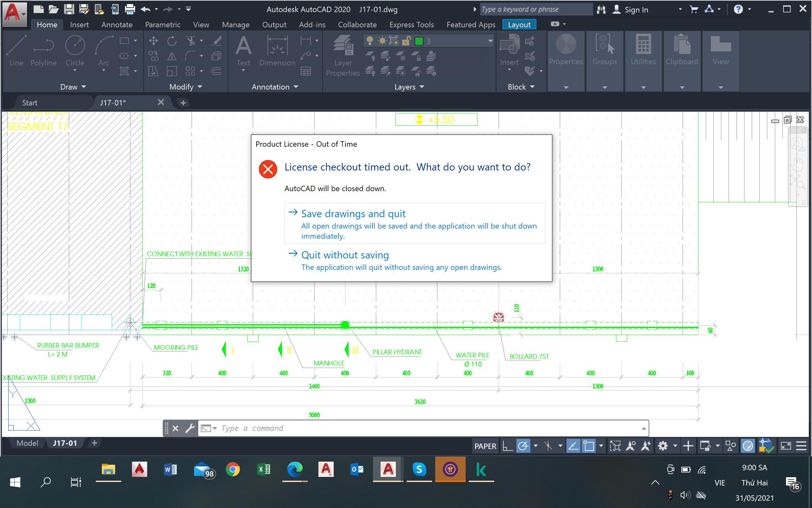Click the Clean Screen icon

point(786,446)
